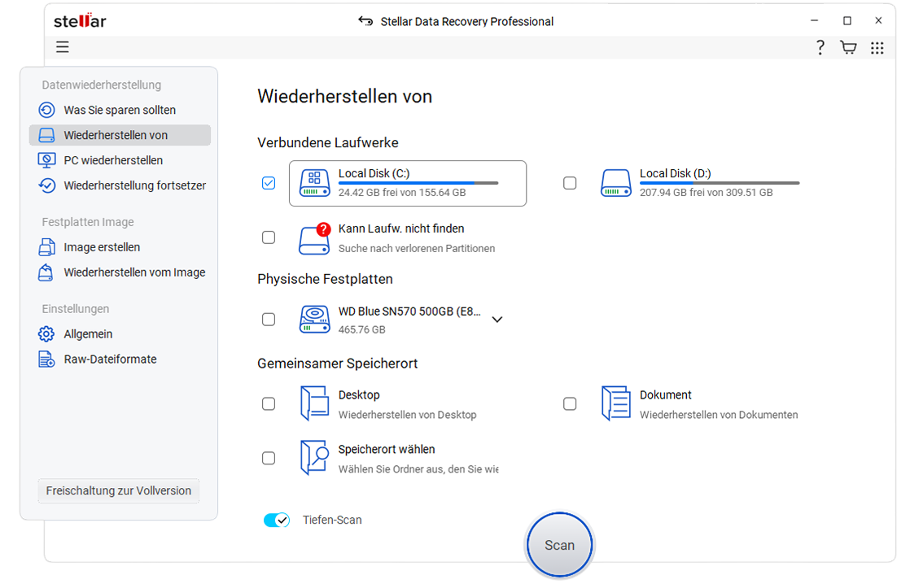Click Freischaltung zur Vollversion
The height and width of the screenshot is (588, 910).
click(x=118, y=490)
